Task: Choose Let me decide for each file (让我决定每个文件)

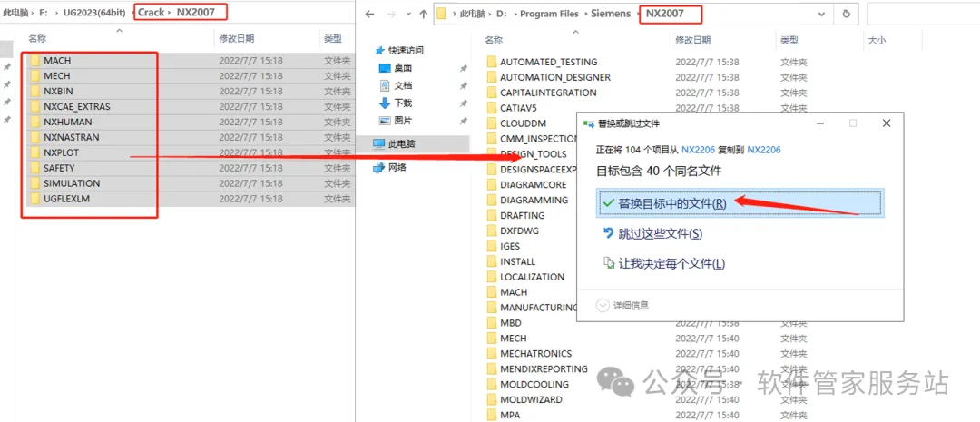Action: click(x=663, y=263)
